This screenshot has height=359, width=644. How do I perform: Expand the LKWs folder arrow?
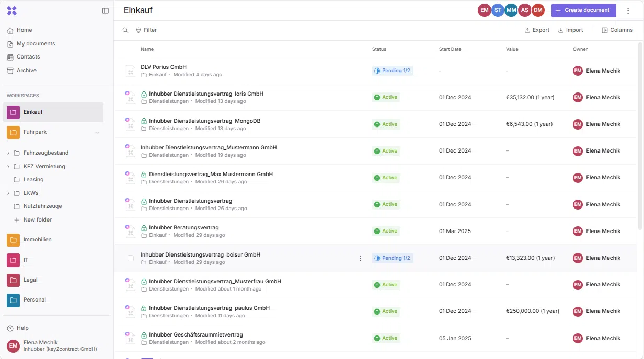pos(8,193)
